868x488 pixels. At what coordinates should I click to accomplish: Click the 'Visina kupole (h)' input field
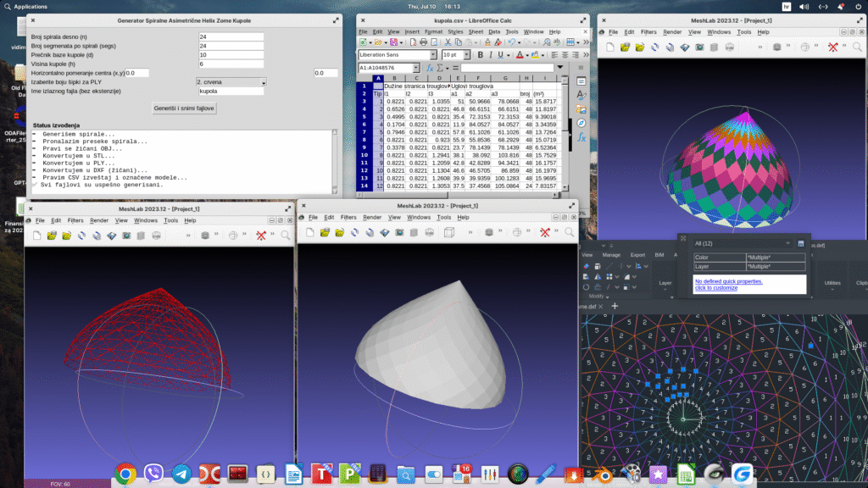pos(231,64)
